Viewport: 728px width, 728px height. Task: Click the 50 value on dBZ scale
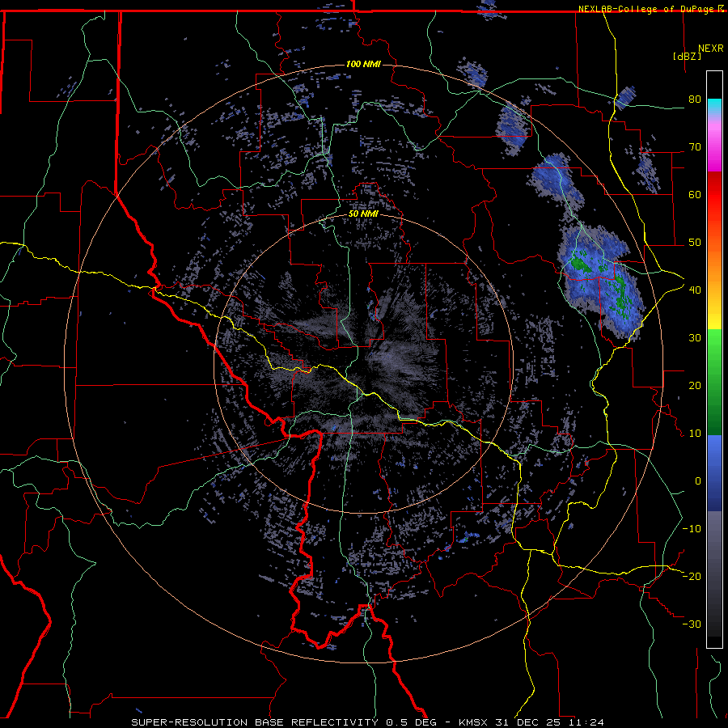(x=695, y=243)
